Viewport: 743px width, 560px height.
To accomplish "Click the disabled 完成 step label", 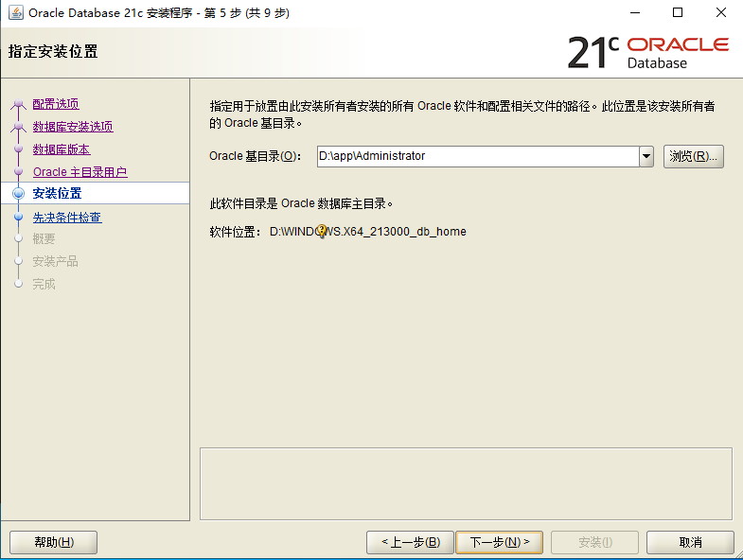I will click(44, 285).
